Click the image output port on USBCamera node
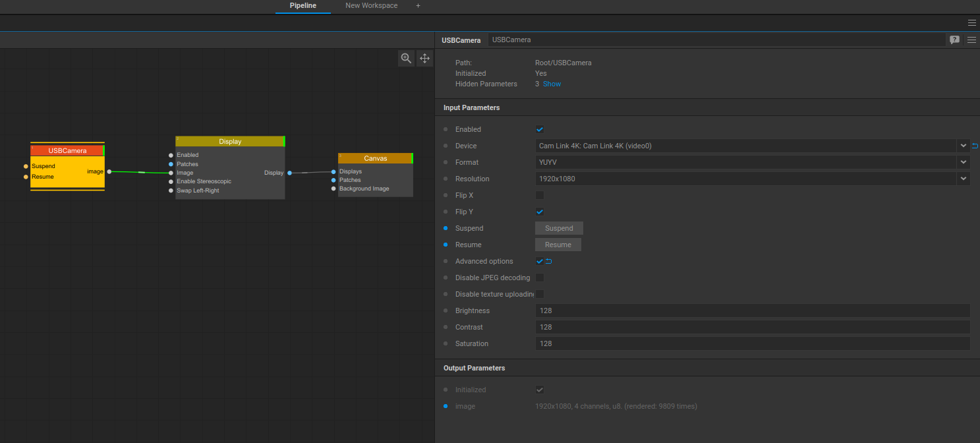The height and width of the screenshot is (443, 980). (109, 171)
